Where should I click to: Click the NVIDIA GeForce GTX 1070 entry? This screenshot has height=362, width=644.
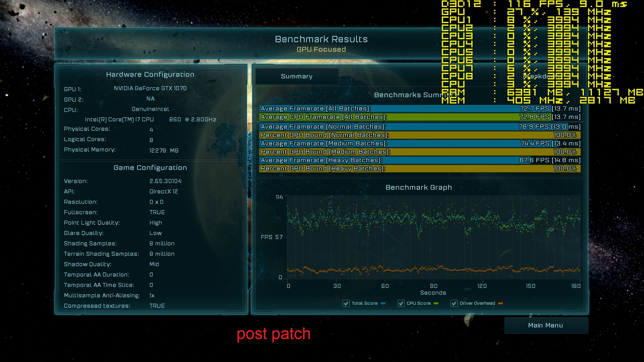[150, 88]
